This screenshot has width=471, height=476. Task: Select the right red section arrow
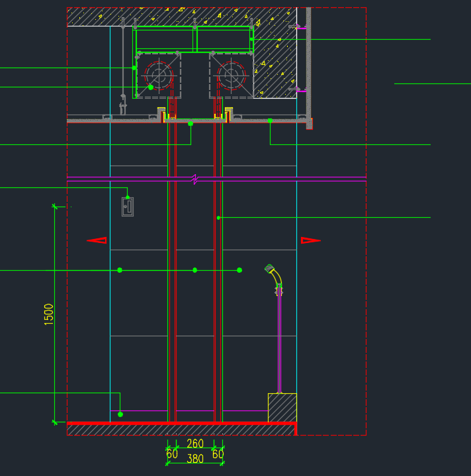tap(310, 240)
